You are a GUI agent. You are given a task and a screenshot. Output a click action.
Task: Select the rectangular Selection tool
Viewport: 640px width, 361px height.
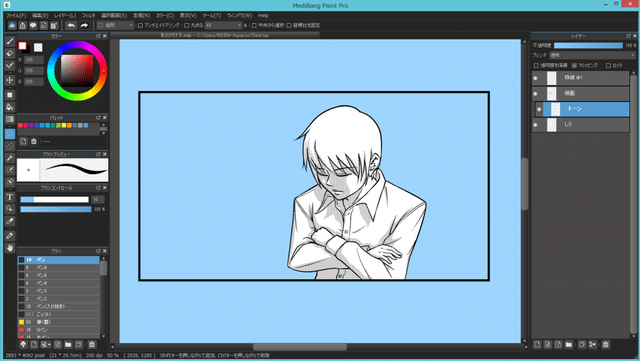coord(10,134)
